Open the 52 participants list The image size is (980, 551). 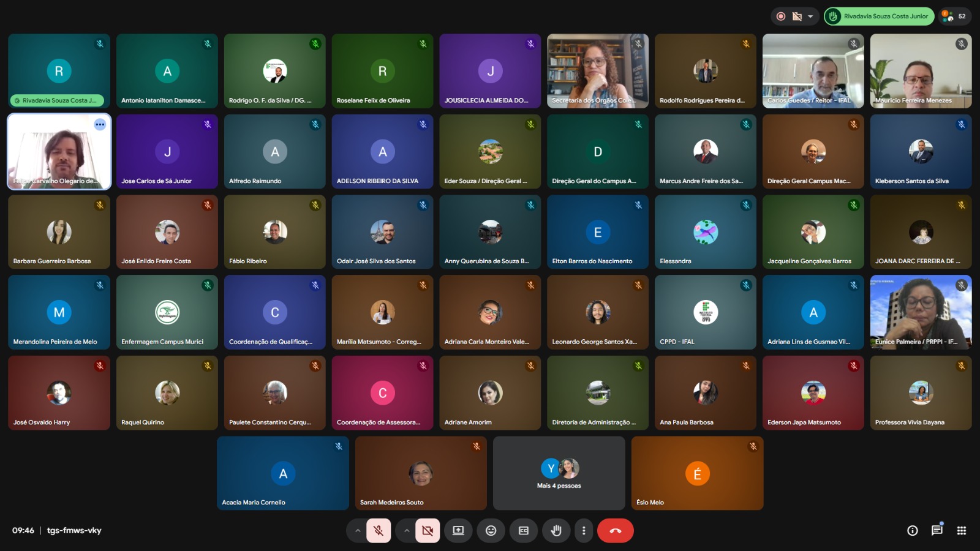coord(954,17)
